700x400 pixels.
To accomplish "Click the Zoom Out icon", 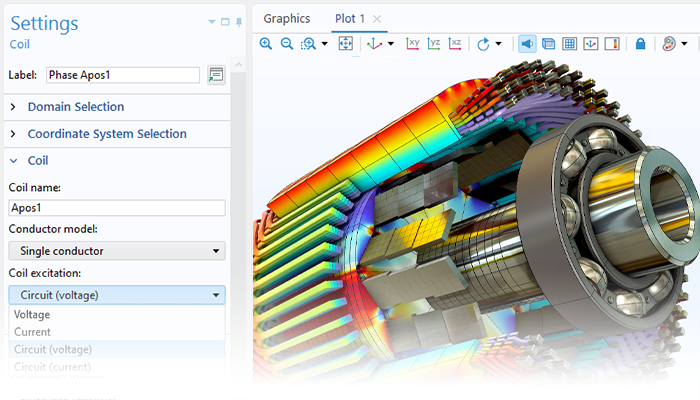I will (287, 44).
